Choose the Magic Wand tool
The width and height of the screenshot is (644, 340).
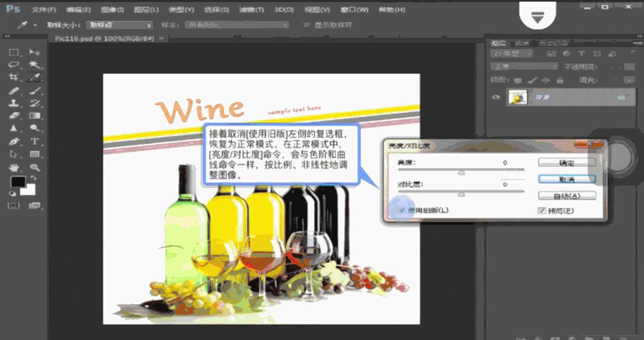[x=34, y=65]
